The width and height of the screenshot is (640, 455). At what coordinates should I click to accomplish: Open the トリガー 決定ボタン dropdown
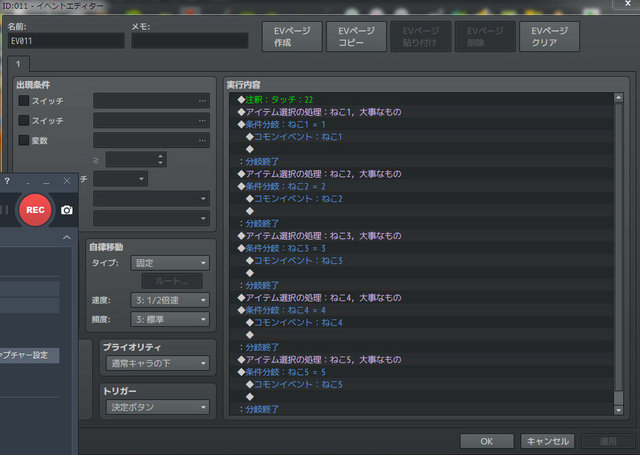coord(158,407)
